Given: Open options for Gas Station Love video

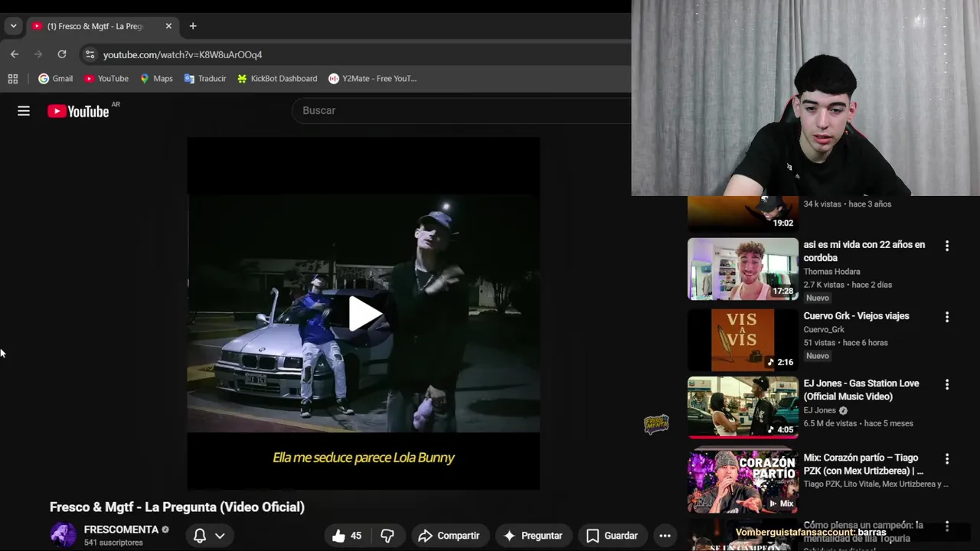Looking at the screenshot, I should click(x=947, y=384).
